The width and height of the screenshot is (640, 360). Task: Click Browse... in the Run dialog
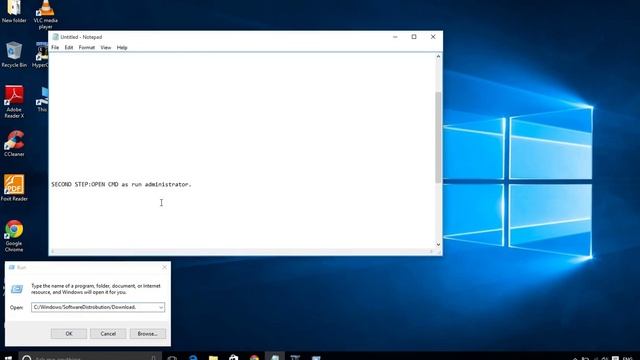(148, 333)
